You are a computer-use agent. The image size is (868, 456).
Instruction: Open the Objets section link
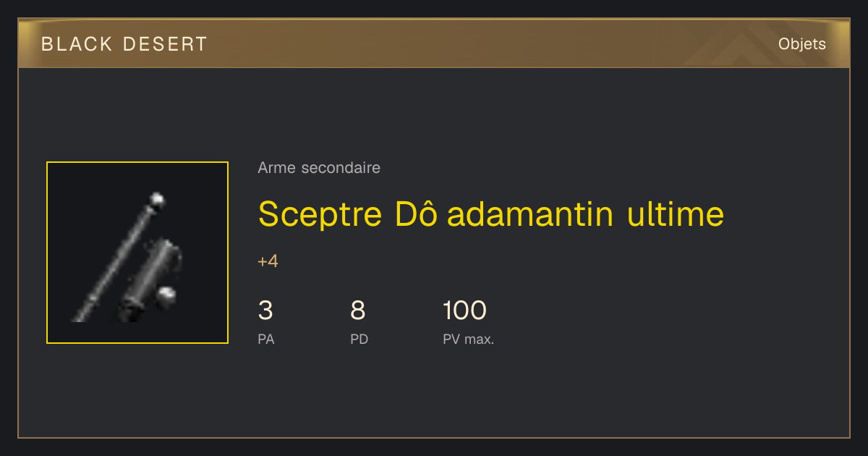coord(802,44)
